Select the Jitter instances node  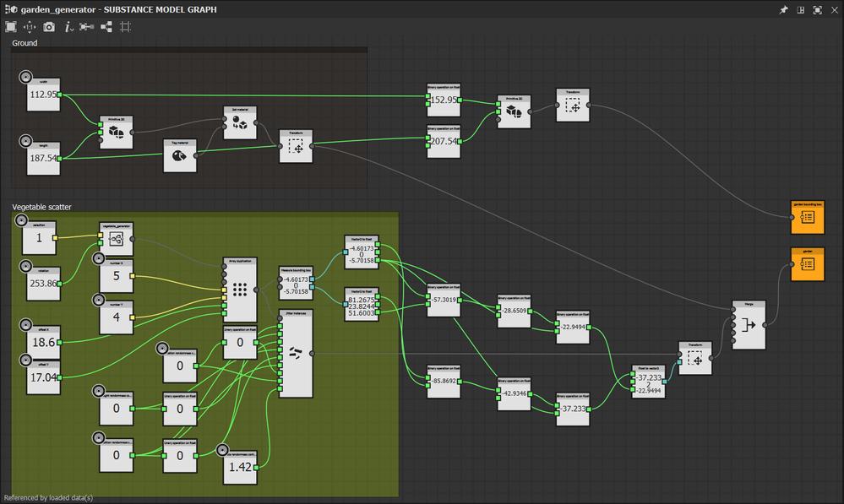point(295,350)
